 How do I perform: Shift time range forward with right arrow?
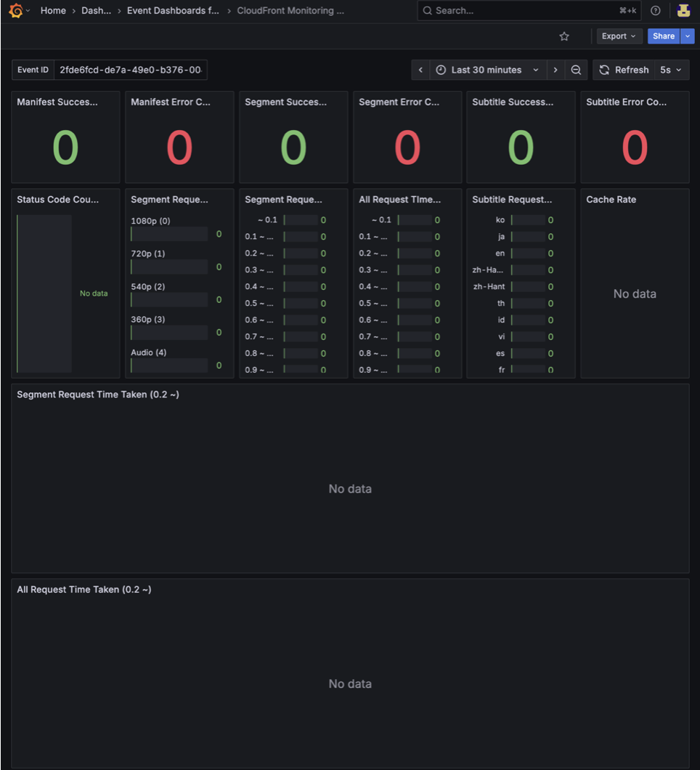[555, 70]
